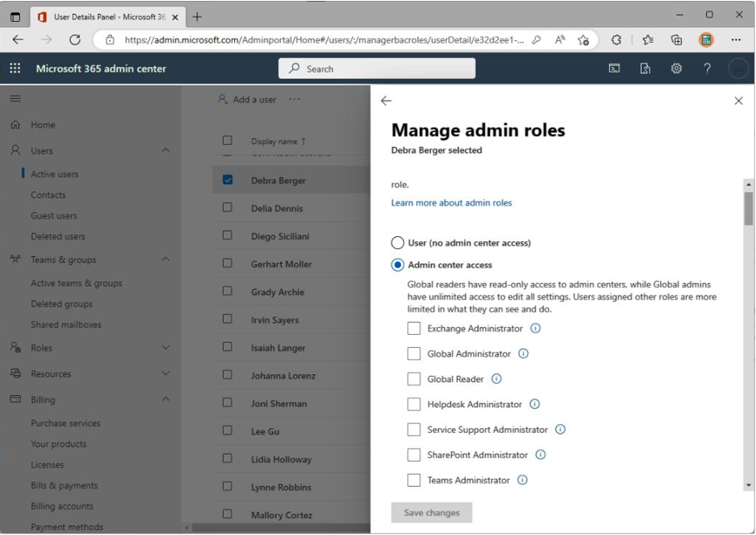
Task: Open Shared mailboxes in navigation
Action: (x=66, y=324)
